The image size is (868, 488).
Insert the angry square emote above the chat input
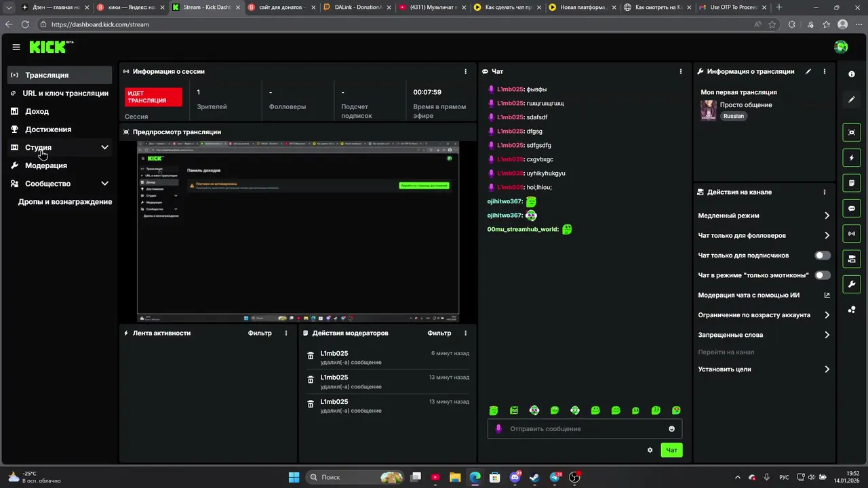[514, 410]
